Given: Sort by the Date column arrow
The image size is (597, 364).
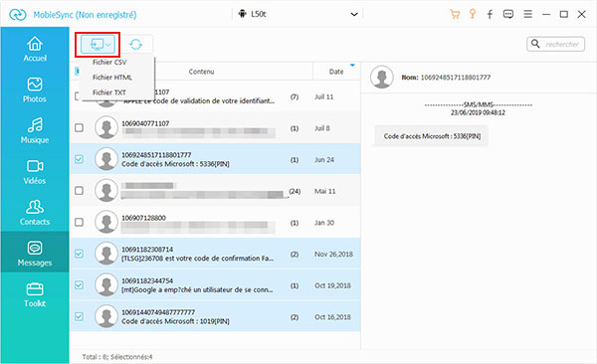Looking at the screenshot, I should click(x=352, y=65).
